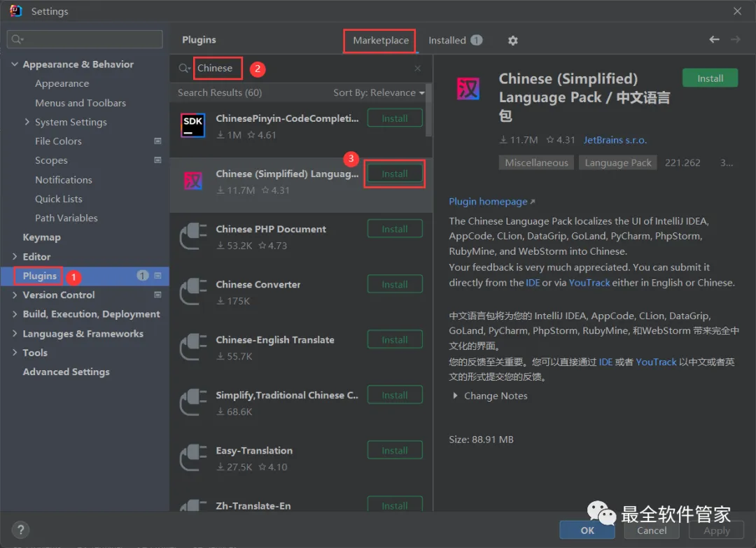Switch to the Marketplace tab
The image size is (756, 548).
coord(380,41)
